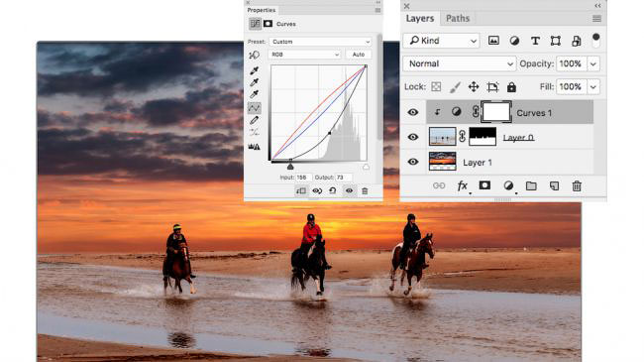644x362 pixels.
Task: Click the reset adjustments icon in Properties
Action: (x=333, y=190)
